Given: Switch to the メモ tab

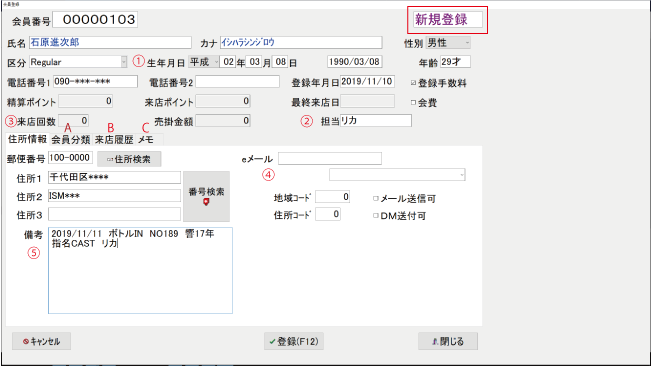Looking at the screenshot, I should pyautogui.click(x=146, y=140).
